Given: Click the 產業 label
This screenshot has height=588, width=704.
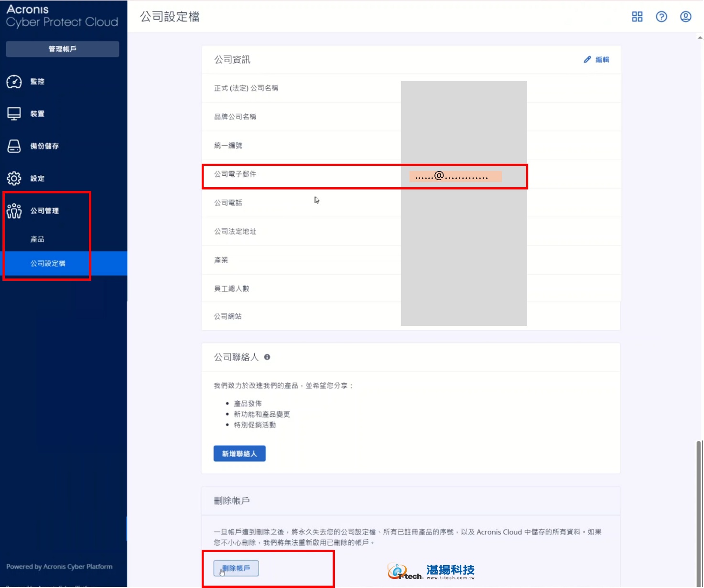Looking at the screenshot, I should coord(221,260).
